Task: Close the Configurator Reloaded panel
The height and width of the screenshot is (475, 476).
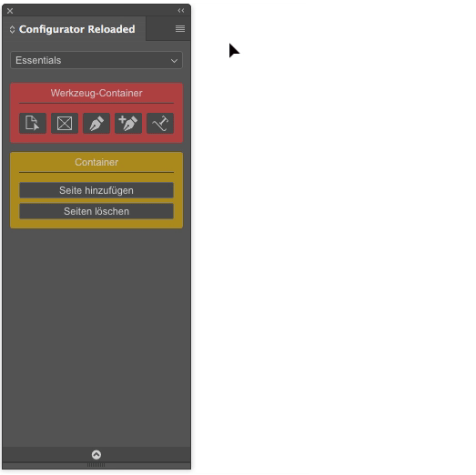Action: pos(10,11)
